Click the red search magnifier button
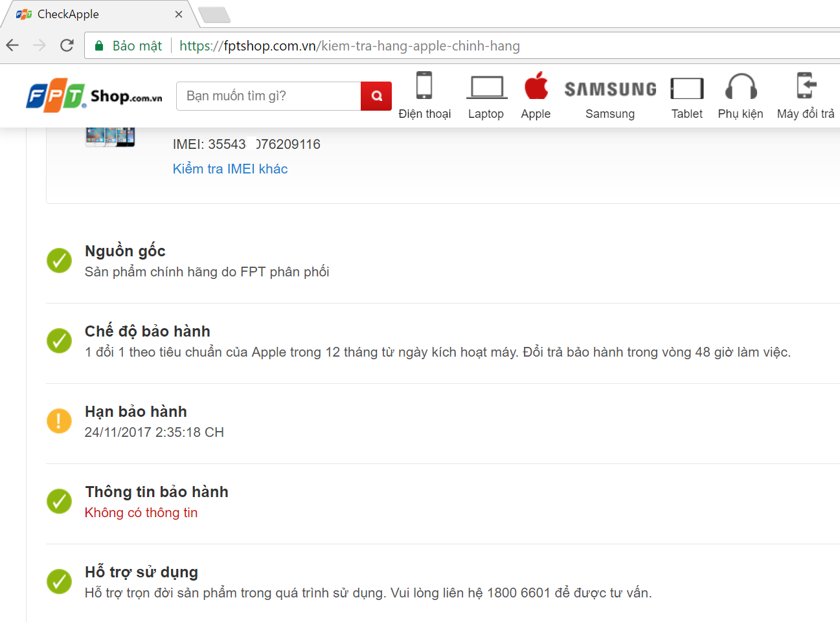840x622 pixels. coord(376,96)
